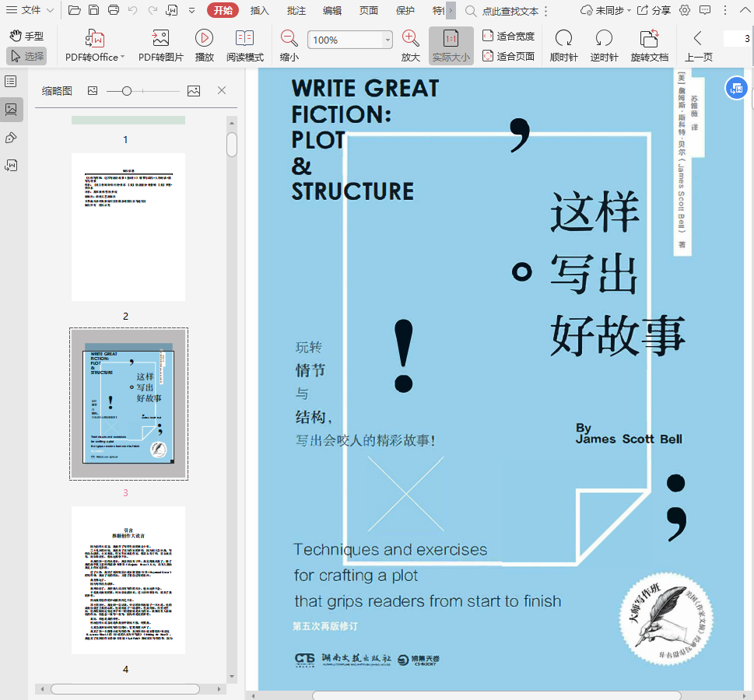Select the 手型 hand tool
754x700 pixels.
pyautogui.click(x=26, y=36)
